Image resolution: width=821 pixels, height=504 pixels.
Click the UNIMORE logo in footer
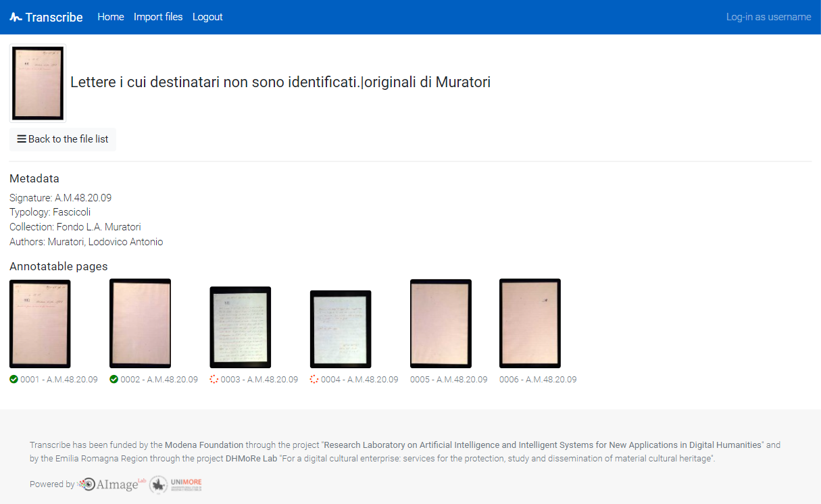pos(176,484)
